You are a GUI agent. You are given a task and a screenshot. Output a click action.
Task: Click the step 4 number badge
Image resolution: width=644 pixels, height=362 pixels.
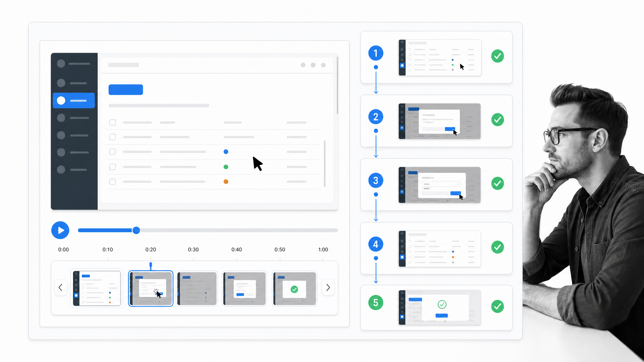376,244
